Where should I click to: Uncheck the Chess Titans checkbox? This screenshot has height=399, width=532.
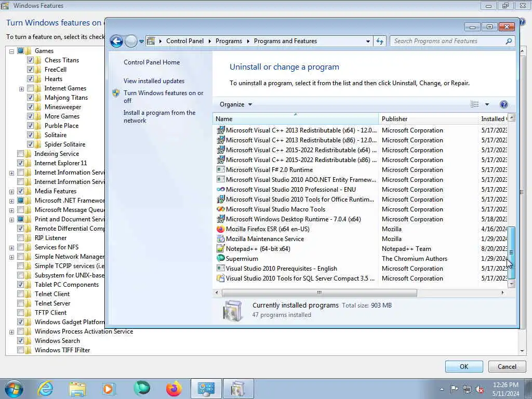[x=30, y=60]
